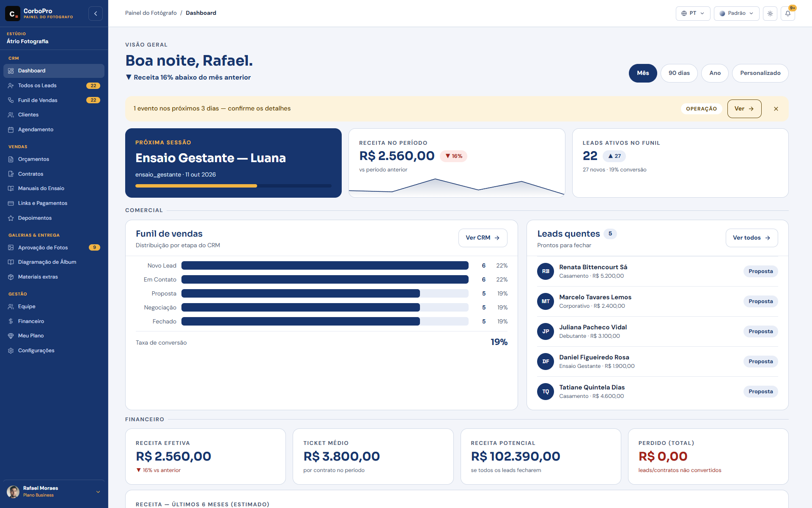Open Contratos in sidebar
This screenshot has height=508, width=812.
point(54,174)
